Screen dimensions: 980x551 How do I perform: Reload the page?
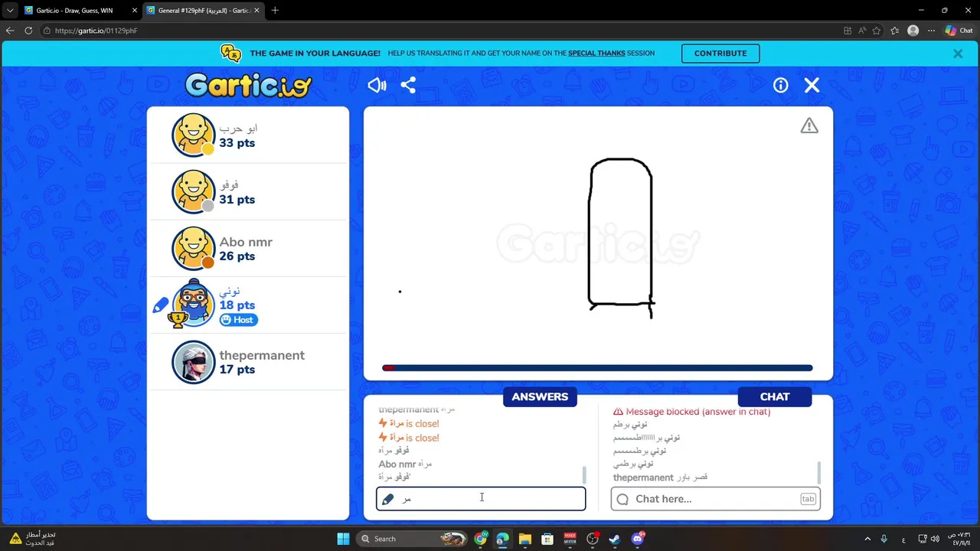click(28, 31)
